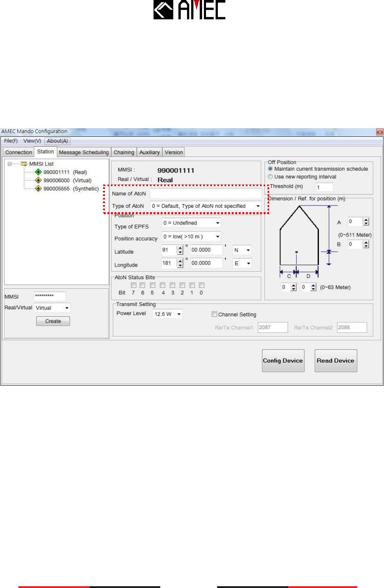Switch to the Message Scheduling tab
Screen dimensions: 384x588
coord(84,152)
